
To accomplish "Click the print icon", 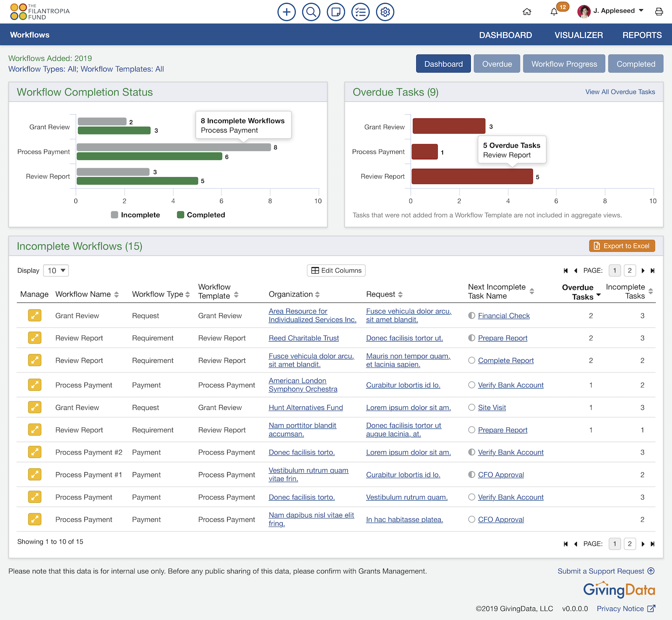I will (x=659, y=12).
